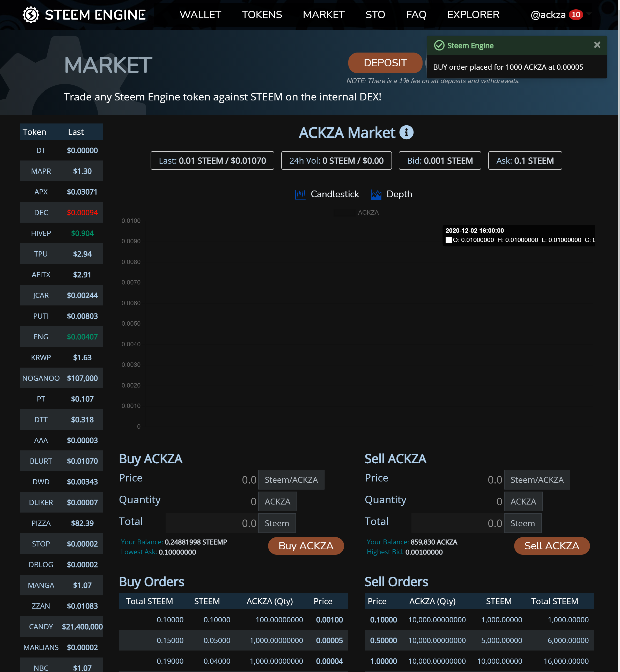Image resolution: width=620 pixels, height=672 pixels.
Task: Select DTT token row
Action: 61,420
